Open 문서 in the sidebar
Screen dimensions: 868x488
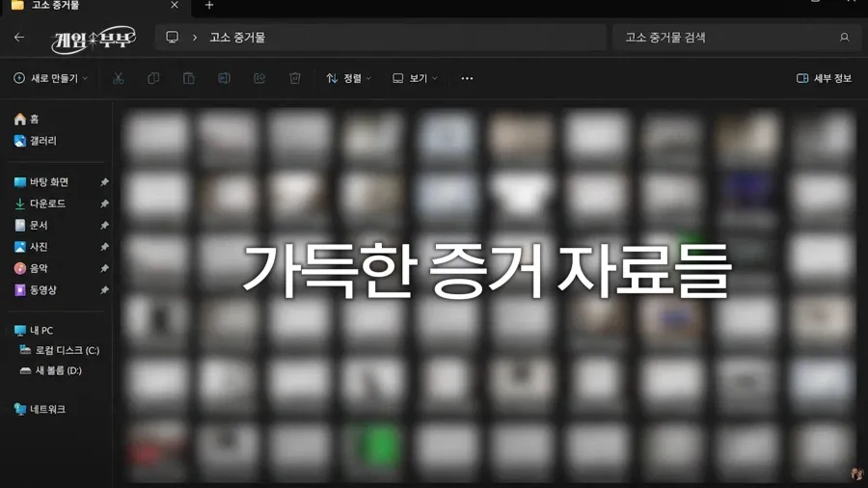click(x=31, y=225)
